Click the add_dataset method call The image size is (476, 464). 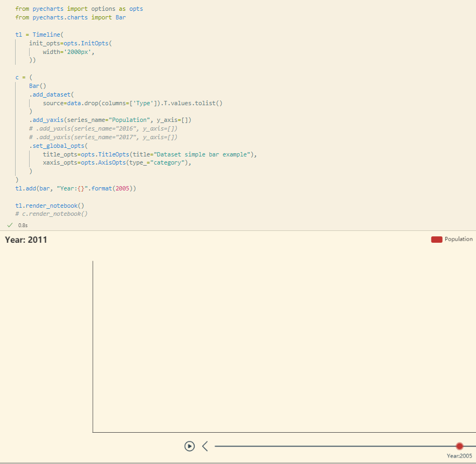tap(52, 94)
